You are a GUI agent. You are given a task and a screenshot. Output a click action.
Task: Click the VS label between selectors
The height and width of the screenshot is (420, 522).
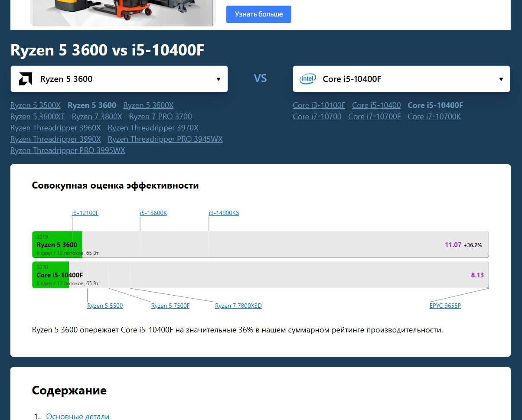coord(260,78)
